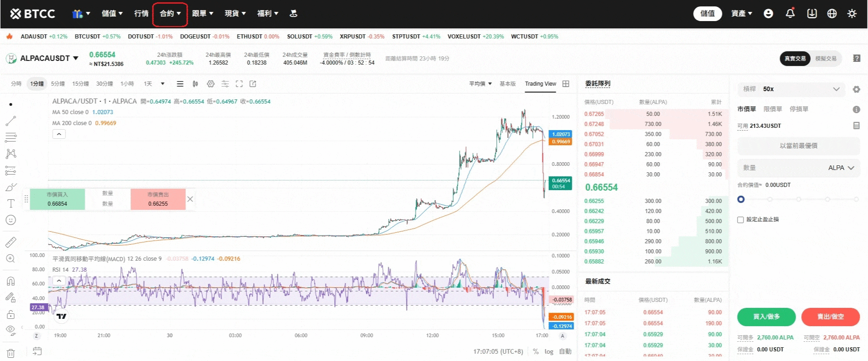
Task: Open the 平均價 price type dropdown
Action: pos(480,84)
